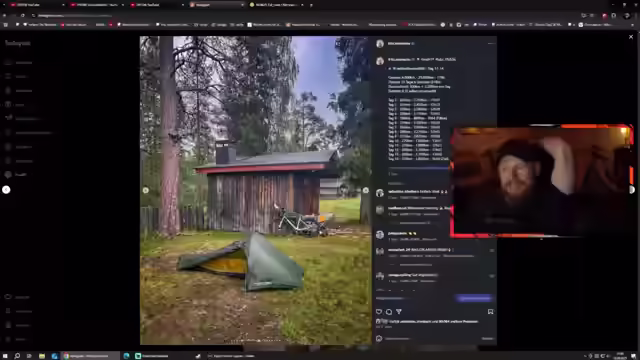The height and width of the screenshot is (360, 640).
Task: Open the philipp commenter's profile picture
Action: pos(380,235)
